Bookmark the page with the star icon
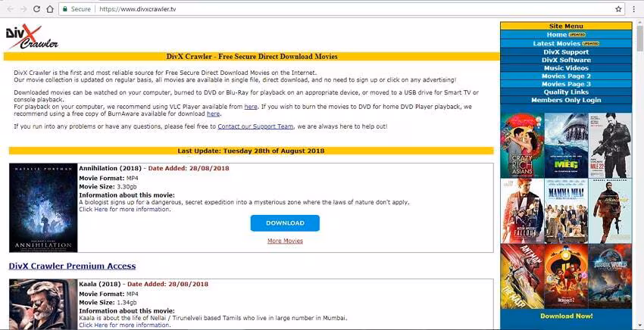The height and width of the screenshot is (330, 644). tap(618, 9)
